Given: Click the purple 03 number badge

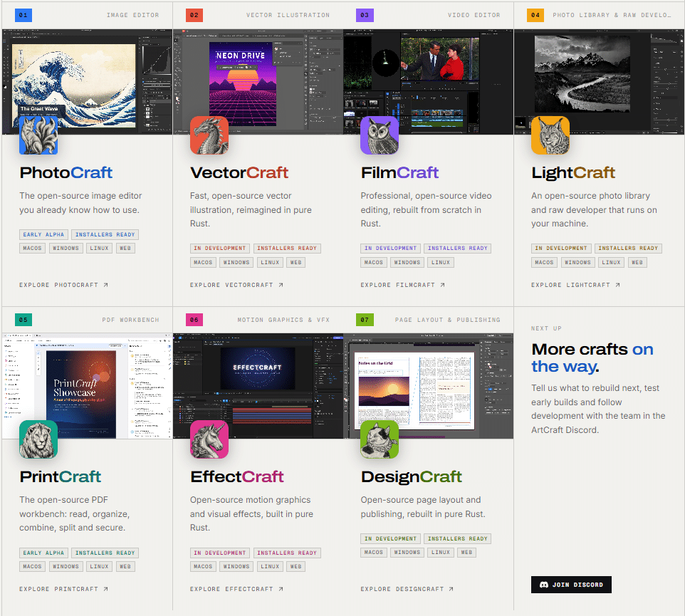Looking at the screenshot, I should point(365,15).
